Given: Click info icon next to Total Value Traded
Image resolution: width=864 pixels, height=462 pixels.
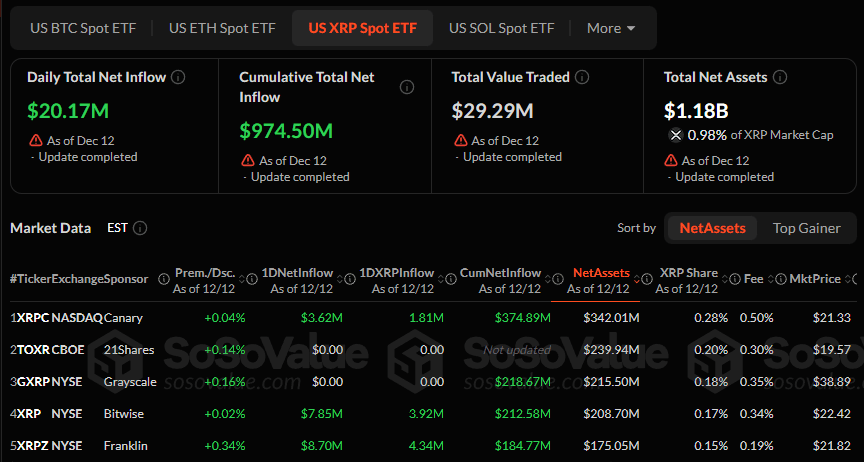Looking at the screenshot, I should point(582,77).
